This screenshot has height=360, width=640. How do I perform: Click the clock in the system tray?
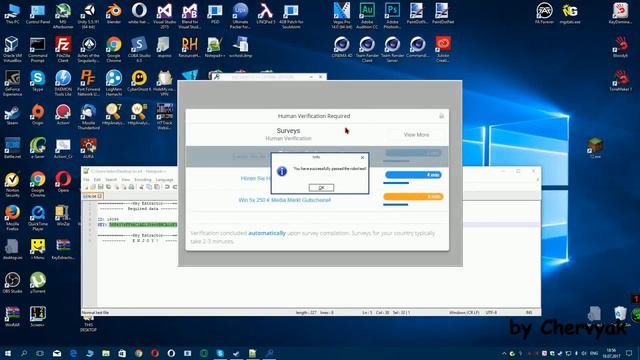611,353
